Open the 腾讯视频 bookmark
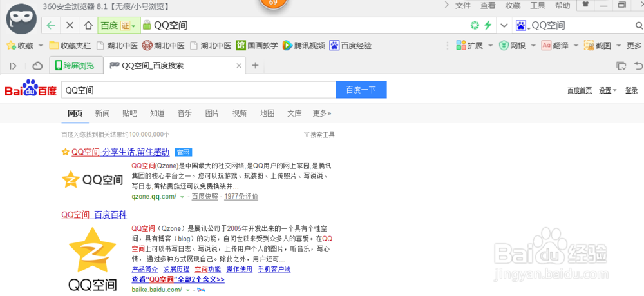 point(304,45)
